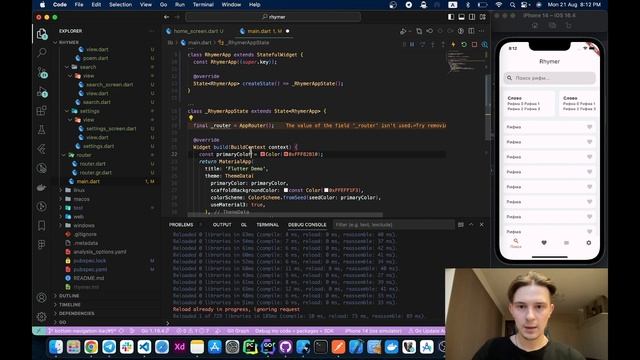Image resolution: width=640 pixels, height=360 pixels.
Task: Switch to the home_screen.dart tab
Action: [x=195, y=31]
